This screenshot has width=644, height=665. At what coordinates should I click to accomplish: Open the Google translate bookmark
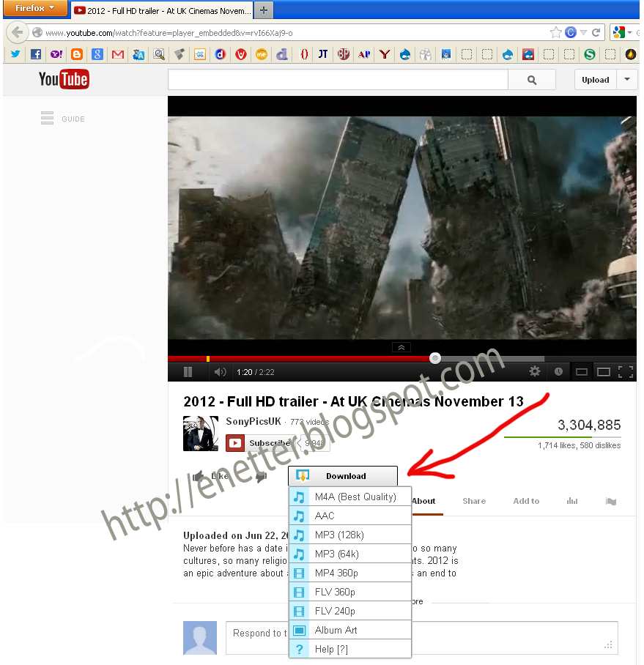[138, 54]
